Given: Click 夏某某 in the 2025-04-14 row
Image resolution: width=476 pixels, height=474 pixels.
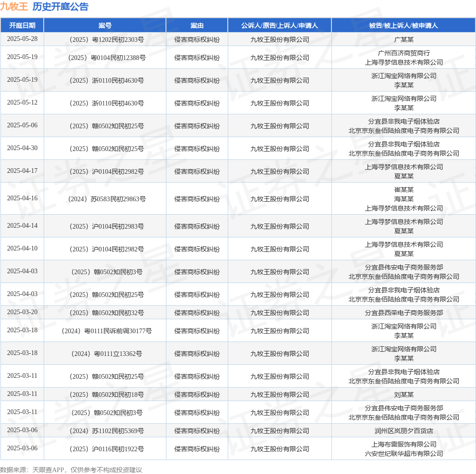Looking at the screenshot, I should 404,231.
